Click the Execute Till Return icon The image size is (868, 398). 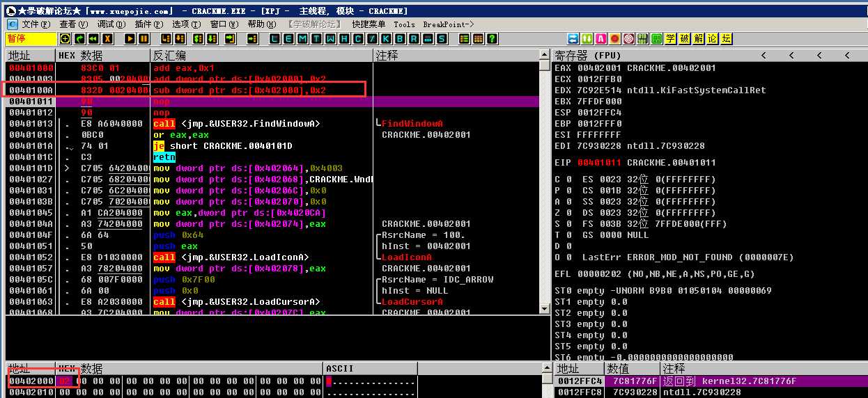pyautogui.click(x=230, y=39)
